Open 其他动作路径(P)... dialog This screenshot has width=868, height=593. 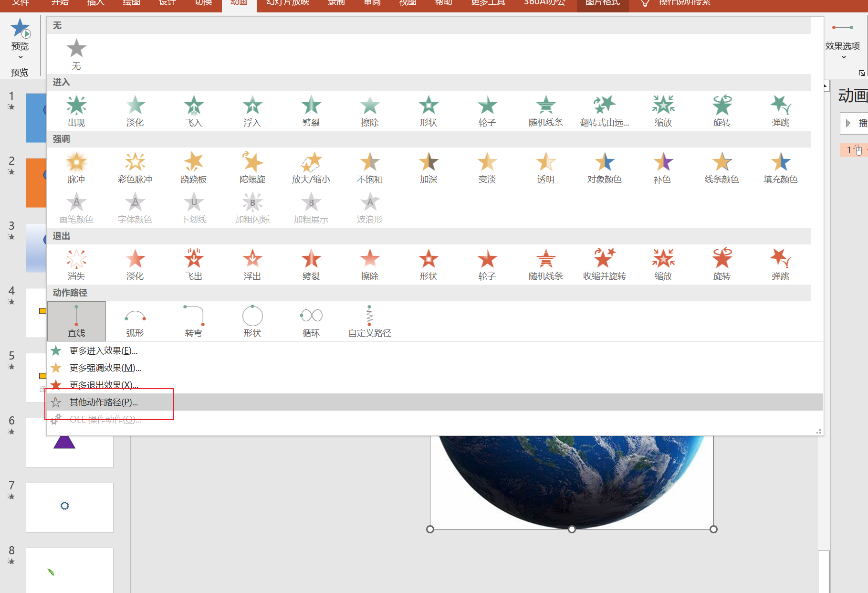coord(435,402)
